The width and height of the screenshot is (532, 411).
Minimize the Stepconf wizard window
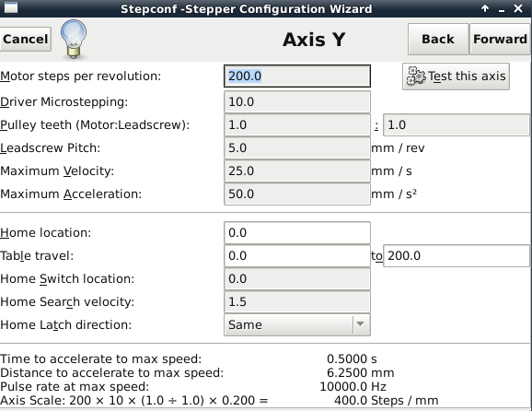(x=501, y=9)
